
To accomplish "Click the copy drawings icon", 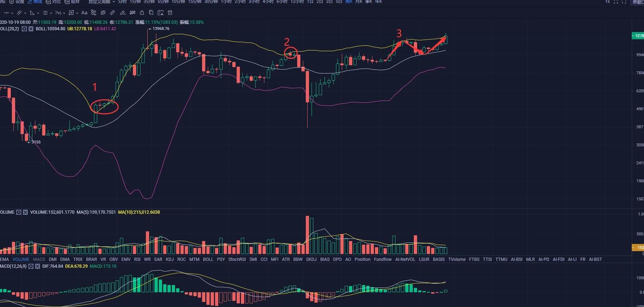I will click(151, 13).
